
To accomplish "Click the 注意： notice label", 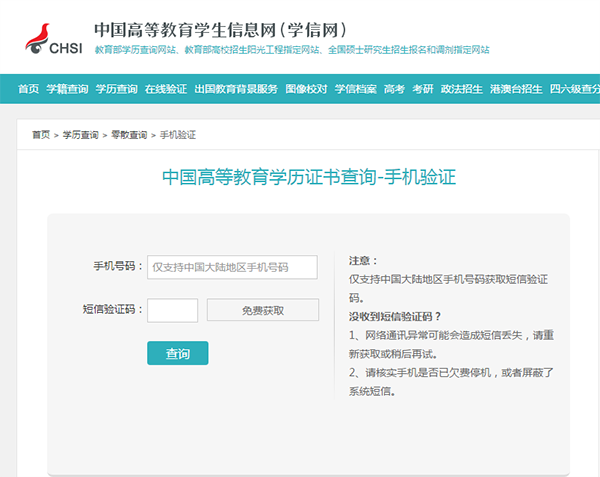I will (363, 261).
